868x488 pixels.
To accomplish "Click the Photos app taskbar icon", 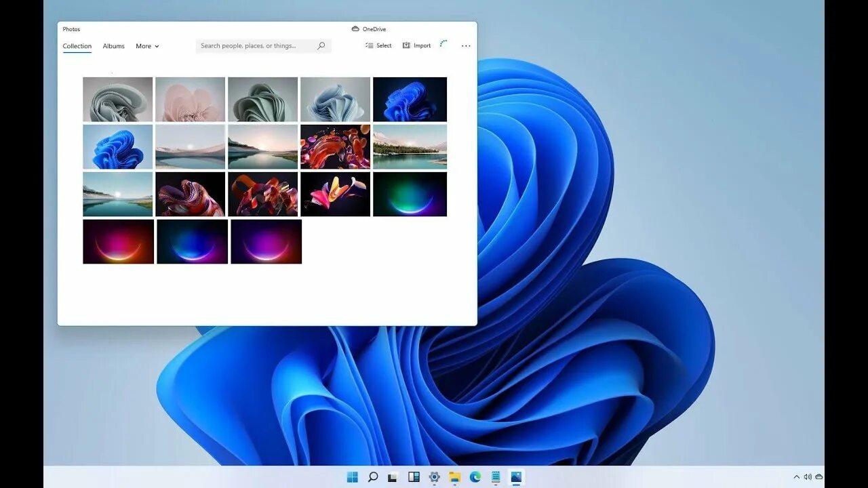I will (516, 477).
